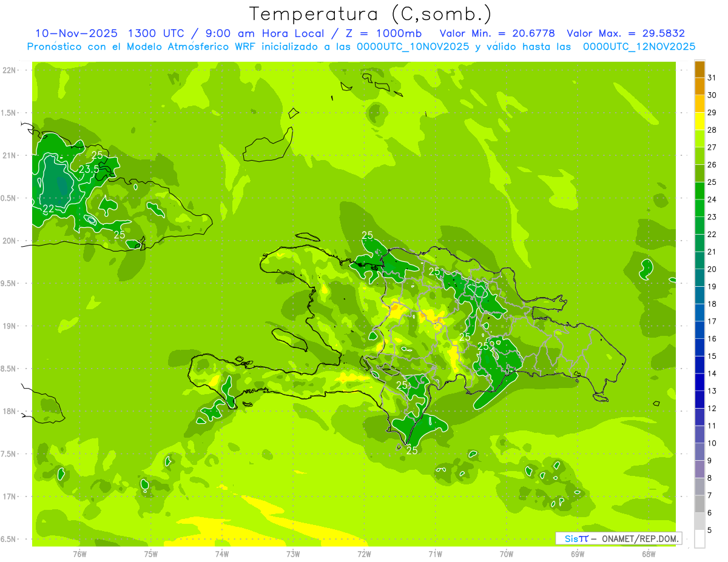Click the top brown swatch above 31
The height and width of the screenshot is (562, 728).
pyautogui.click(x=699, y=69)
